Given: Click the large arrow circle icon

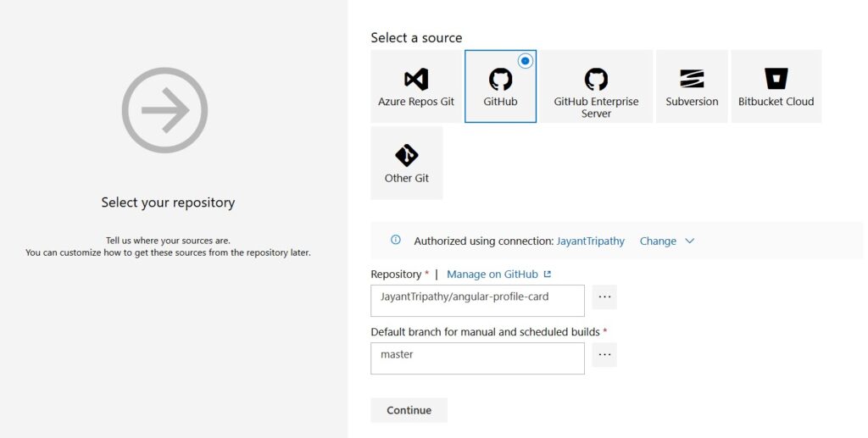Looking at the screenshot, I should [x=165, y=110].
